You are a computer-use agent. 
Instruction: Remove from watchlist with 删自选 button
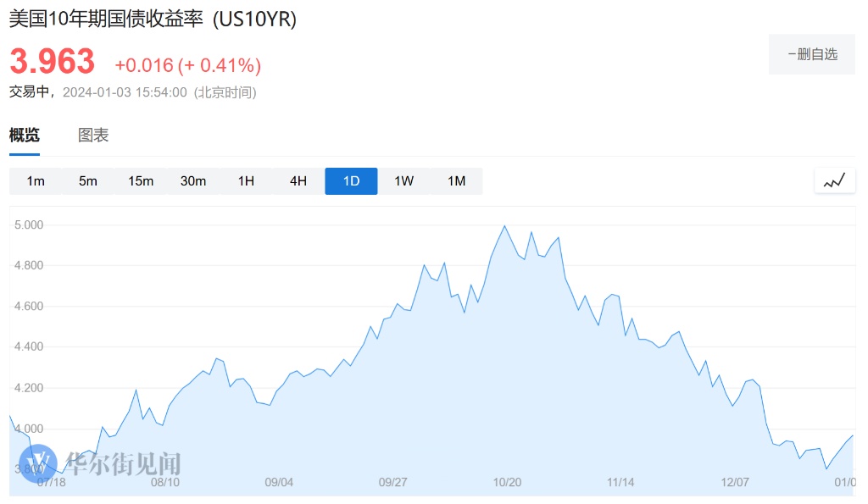pos(812,54)
